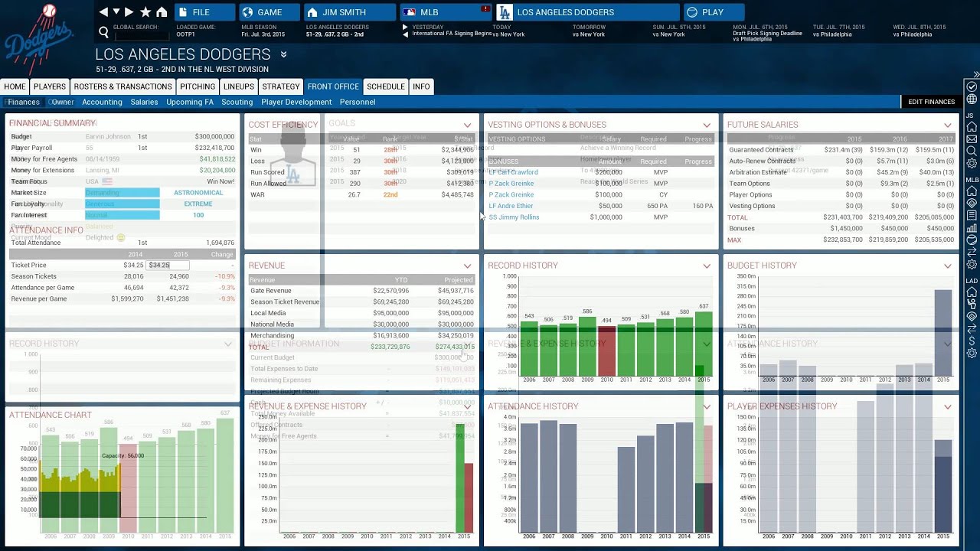Select the Salaries sub-tab
The width and height of the screenshot is (980, 551).
144,102
